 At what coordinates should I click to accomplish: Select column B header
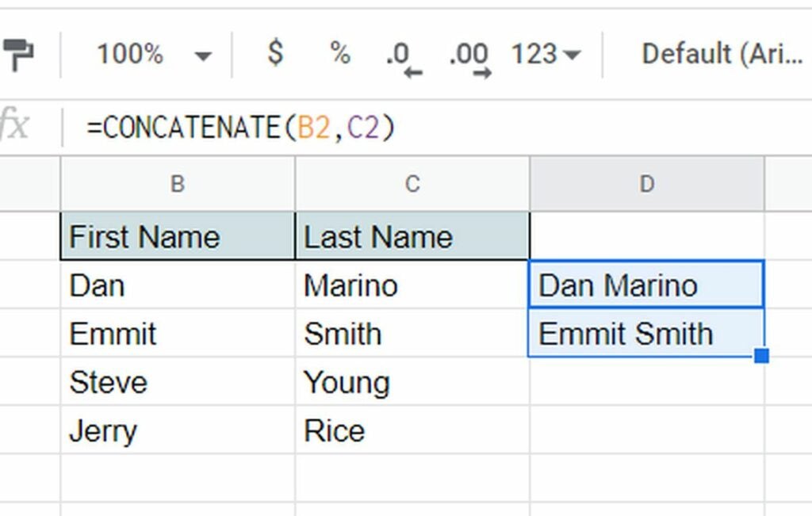(x=178, y=184)
